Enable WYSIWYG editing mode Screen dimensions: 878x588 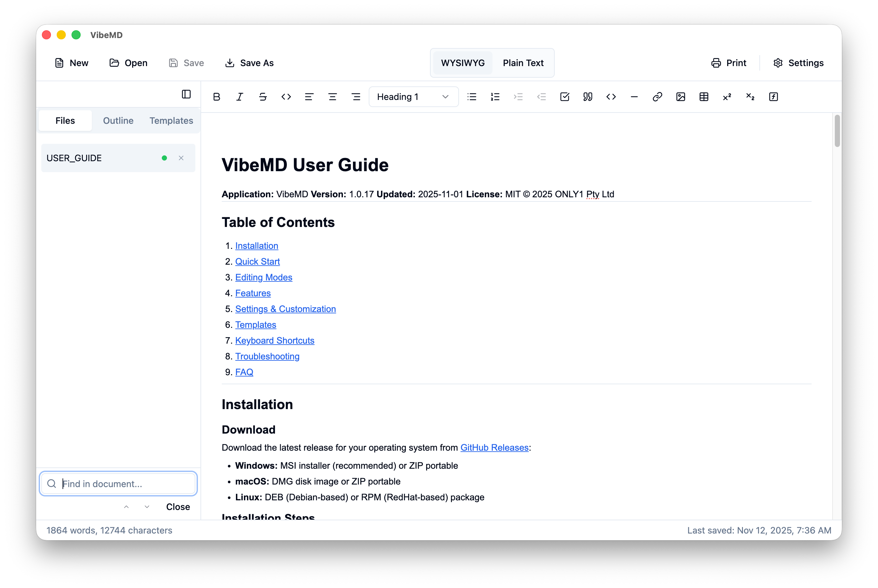[x=462, y=63]
